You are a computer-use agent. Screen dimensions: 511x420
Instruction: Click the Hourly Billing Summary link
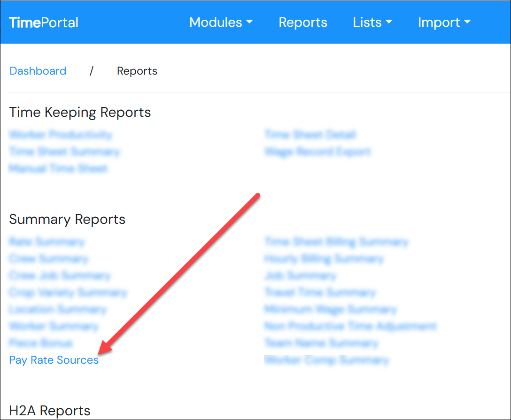(x=324, y=259)
